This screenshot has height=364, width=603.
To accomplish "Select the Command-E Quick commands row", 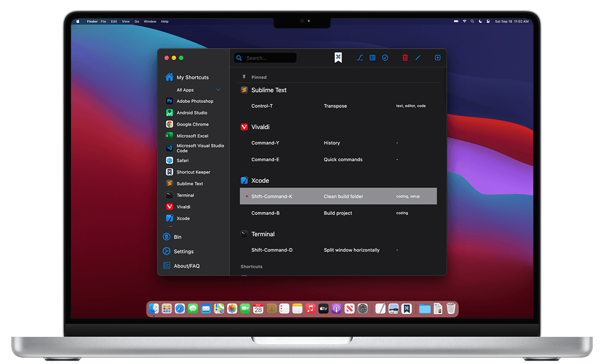I will coord(338,159).
